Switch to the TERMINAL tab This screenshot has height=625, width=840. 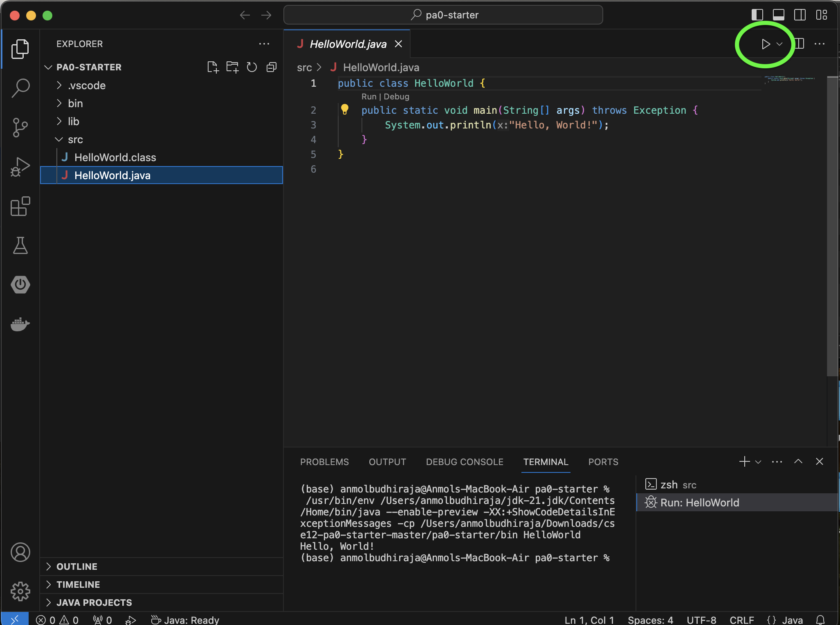pos(546,462)
